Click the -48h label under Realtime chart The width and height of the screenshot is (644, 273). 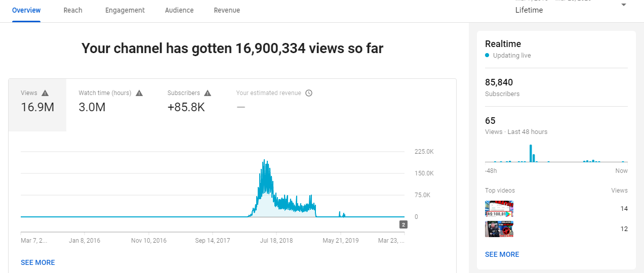[491, 171]
